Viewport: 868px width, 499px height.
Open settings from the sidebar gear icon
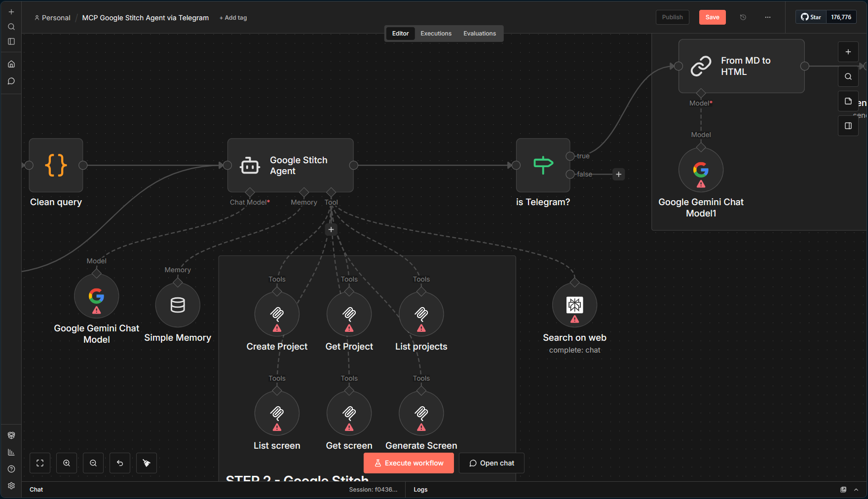tap(11, 486)
